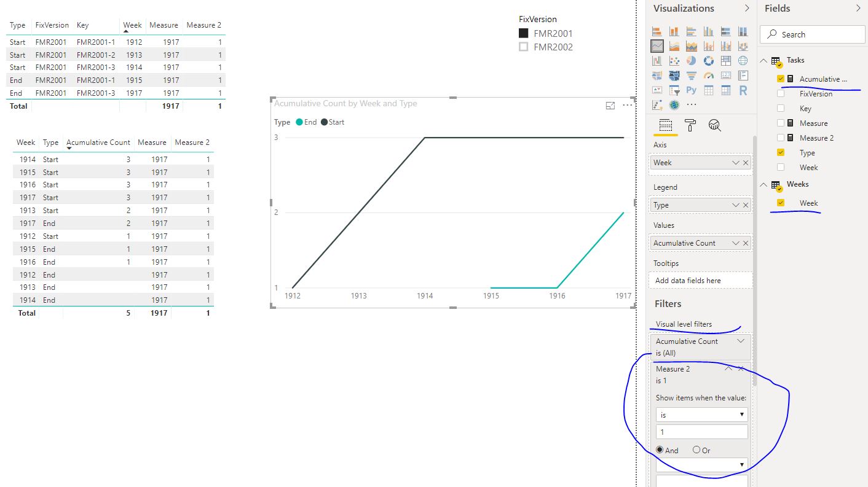This screenshot has height=487, width=868.
Task: Check the Measure 2 field checkbox
Action: pos(781,138)
